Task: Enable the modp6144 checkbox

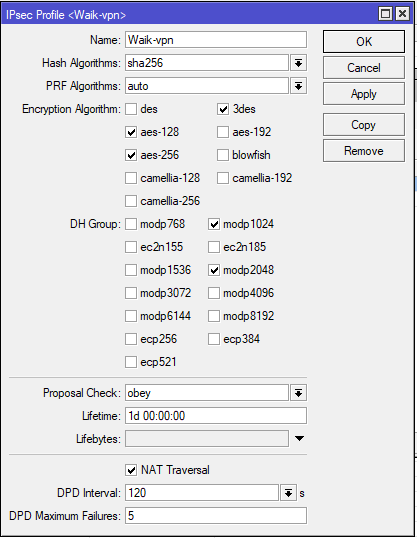Action: (x=131, y=316)
